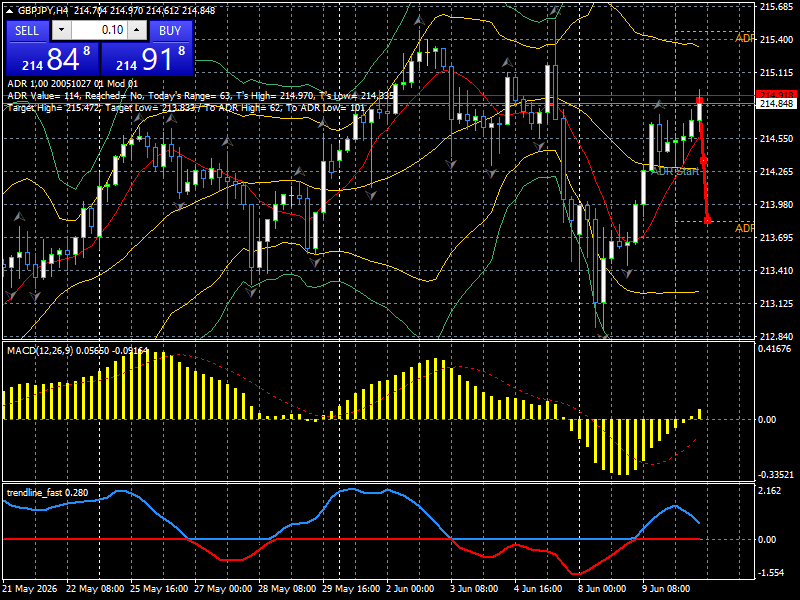Screen dimensions: 800x600
Task: Click the '25 May 16:00' time axis label
Action: click(x=159, y=588)
